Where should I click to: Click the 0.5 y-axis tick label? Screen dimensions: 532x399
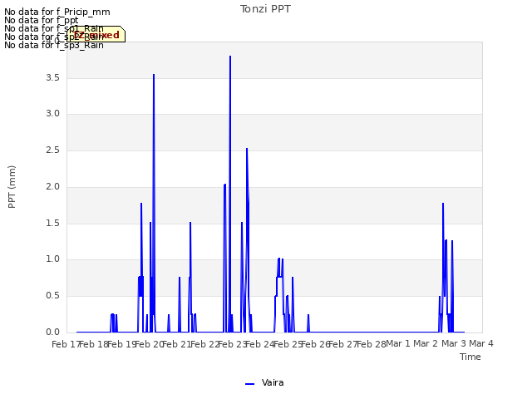52,296
